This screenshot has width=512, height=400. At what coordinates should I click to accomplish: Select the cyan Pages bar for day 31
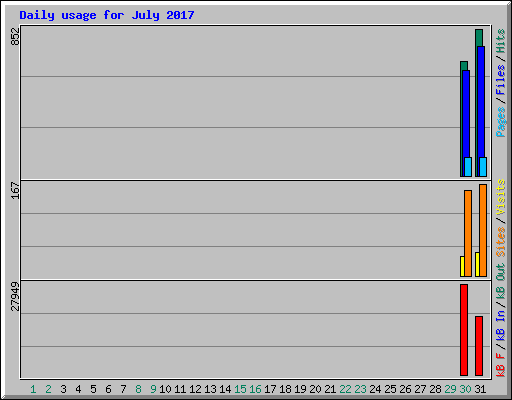(483, 167)
